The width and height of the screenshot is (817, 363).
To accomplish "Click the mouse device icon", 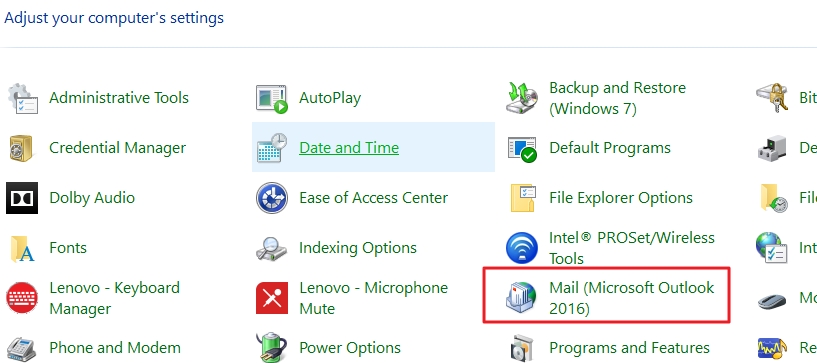I will pos(772,301).
